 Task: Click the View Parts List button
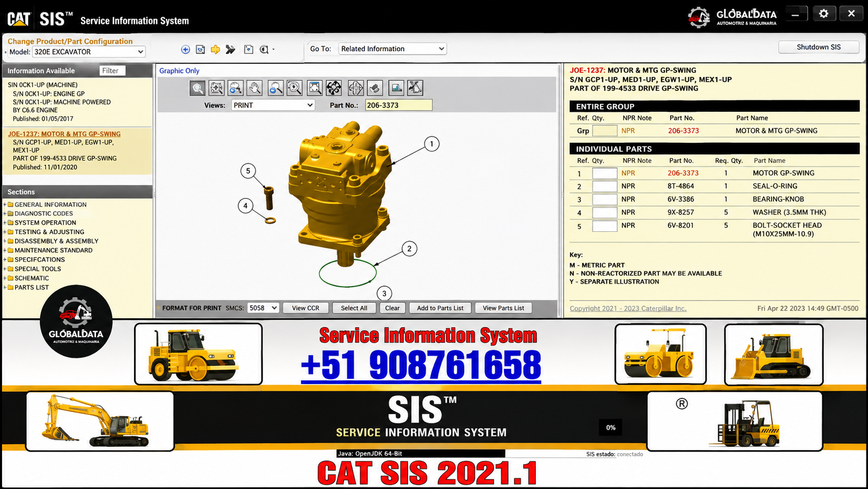504,308
